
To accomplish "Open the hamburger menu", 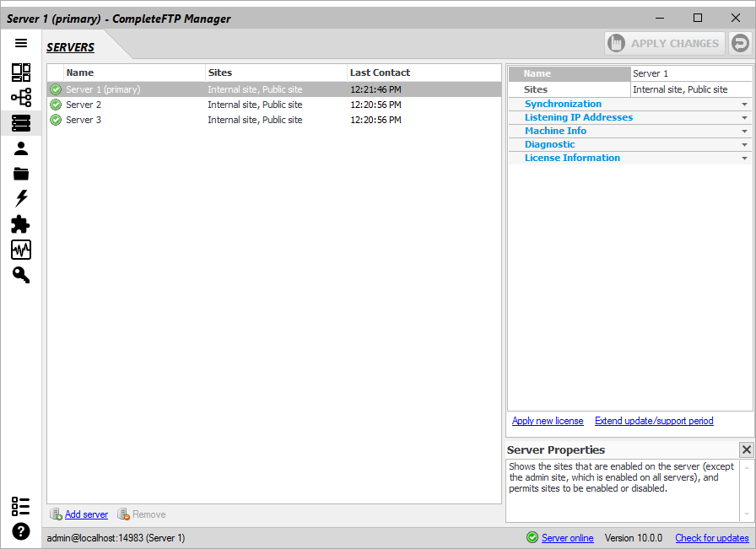I will click(21, 43).
